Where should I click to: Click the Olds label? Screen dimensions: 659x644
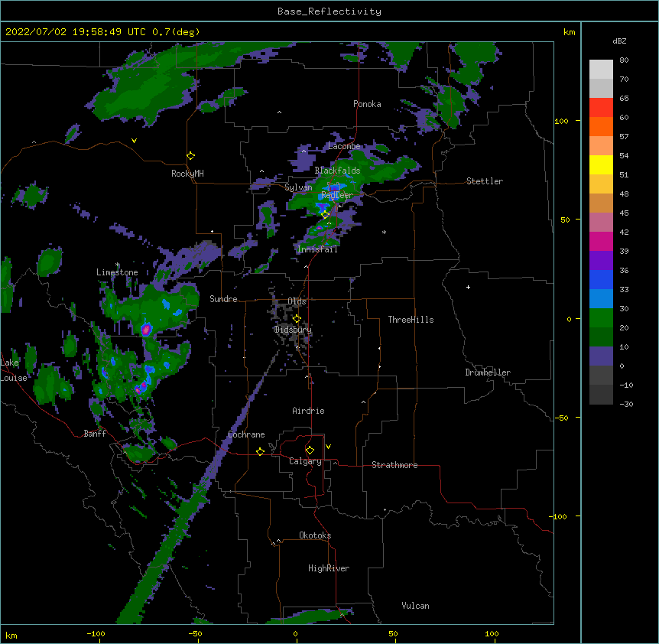[x=297, y=301]
